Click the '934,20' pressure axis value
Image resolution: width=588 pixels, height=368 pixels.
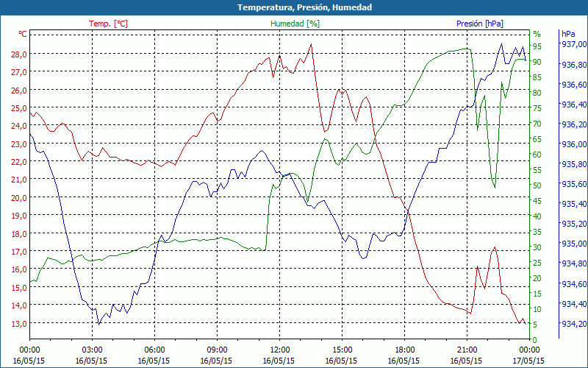(x=573, y=324)
